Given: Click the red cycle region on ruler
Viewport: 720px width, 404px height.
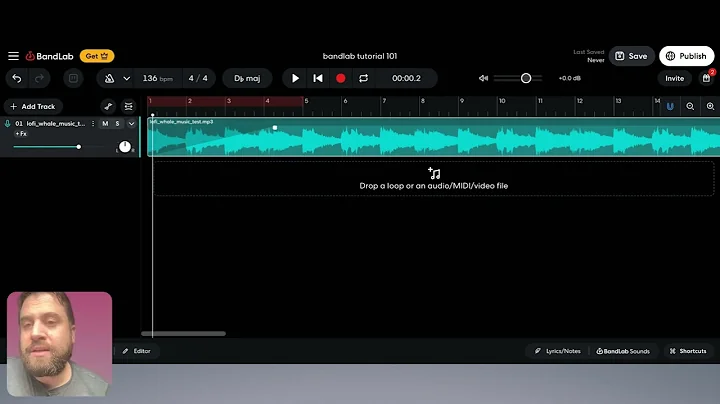Looking at the screenshot, I should (225, 101).
